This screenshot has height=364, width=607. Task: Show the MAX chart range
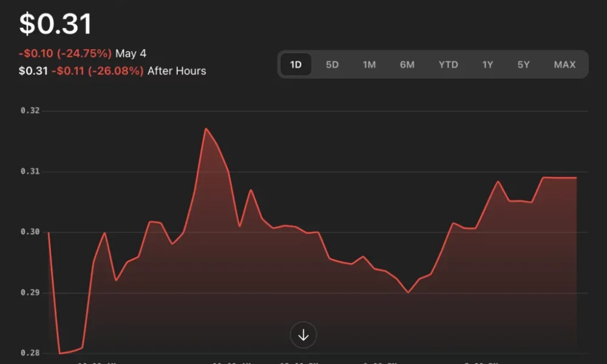point(565,64)
